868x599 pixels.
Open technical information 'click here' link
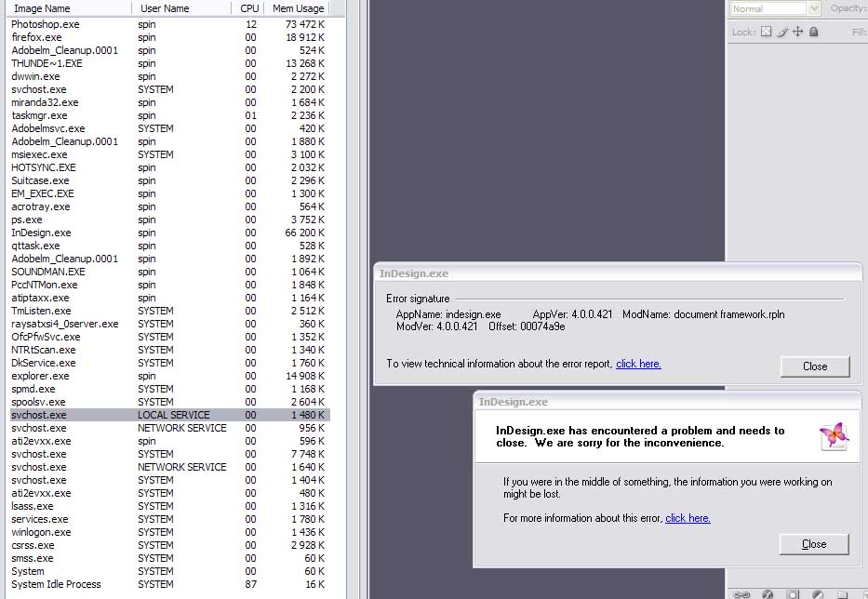[638, 364]
